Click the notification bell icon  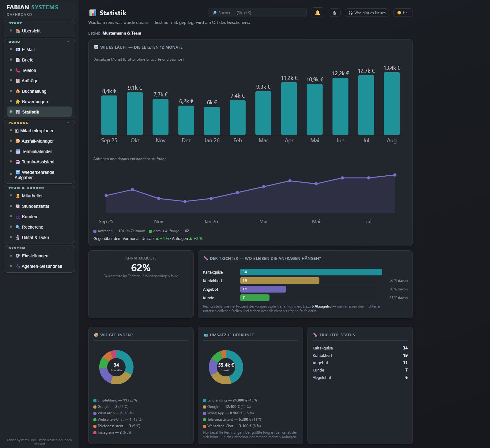pos(317,13)
